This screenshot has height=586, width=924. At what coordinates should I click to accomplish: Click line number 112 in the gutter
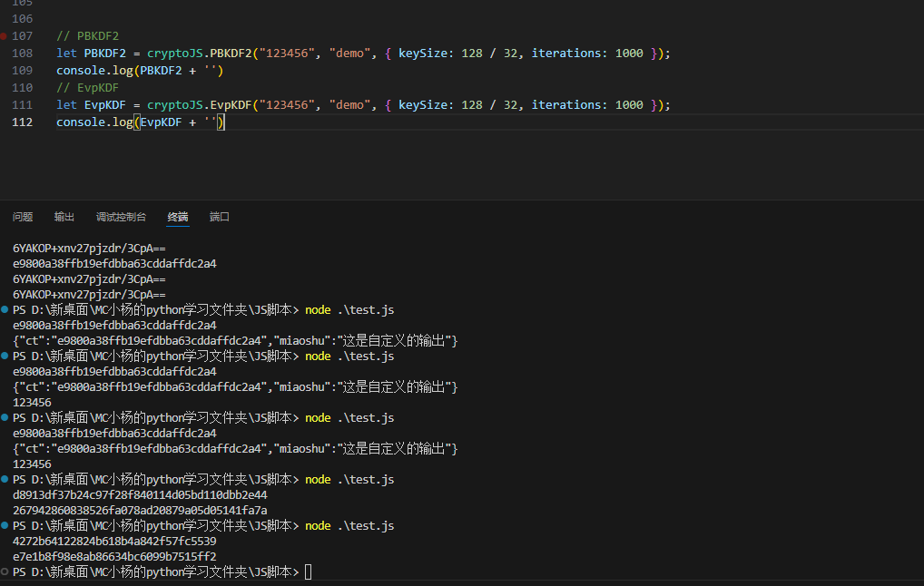(x=23, y=122)
